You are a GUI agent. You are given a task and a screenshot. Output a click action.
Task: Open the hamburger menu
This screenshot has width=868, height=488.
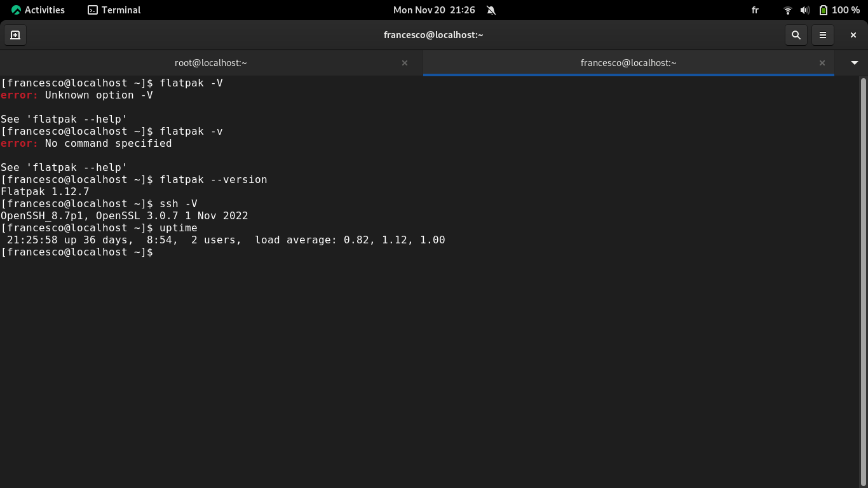coord(823,35)
